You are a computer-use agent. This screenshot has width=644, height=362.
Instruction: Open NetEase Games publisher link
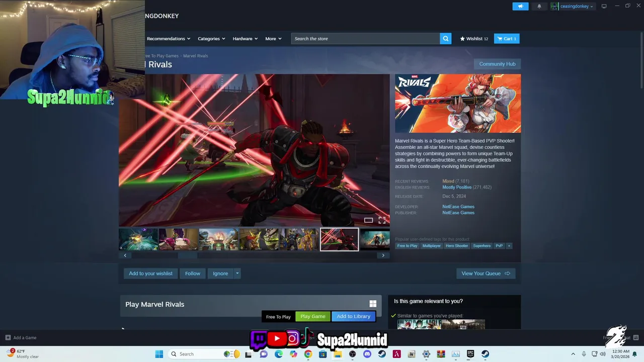[458, 213]
